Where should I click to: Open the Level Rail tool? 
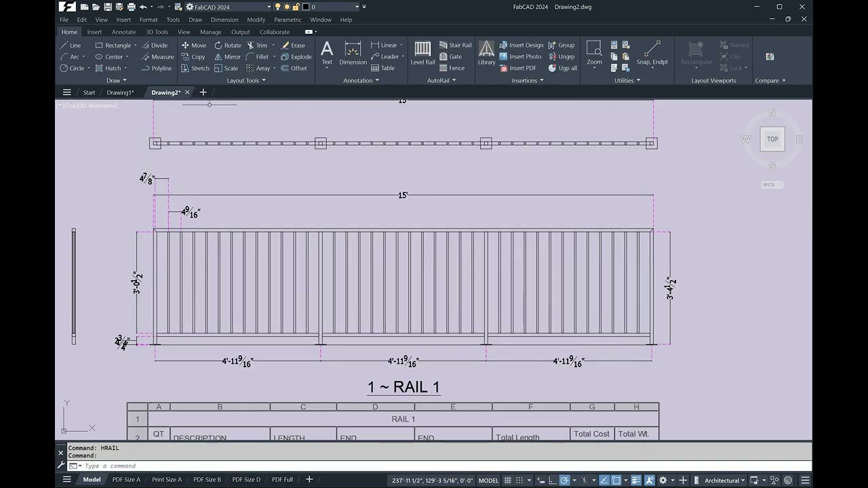click(422, 53)
